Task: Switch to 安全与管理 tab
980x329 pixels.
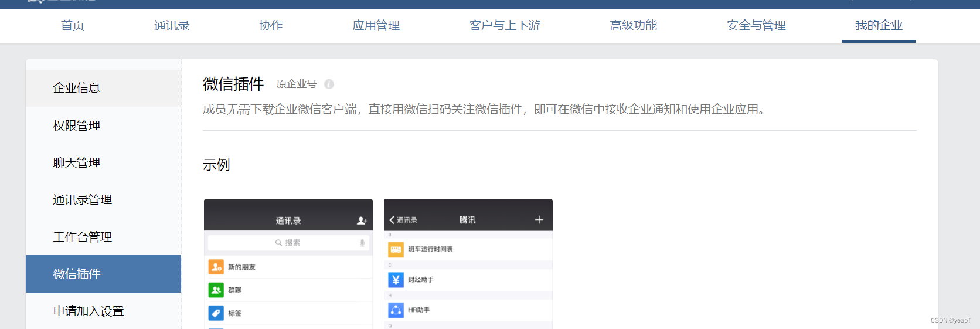Action: point(756,25)
